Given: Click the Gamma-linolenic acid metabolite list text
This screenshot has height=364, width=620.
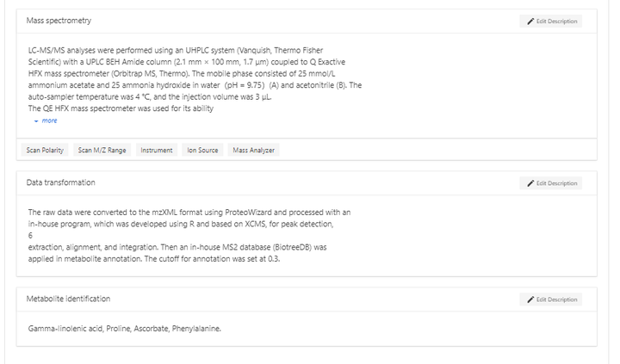Looking at the screenshot, I should tap(124, 328).
